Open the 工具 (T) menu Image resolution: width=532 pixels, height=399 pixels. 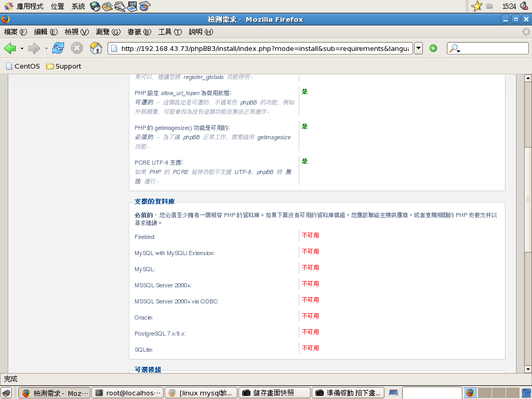pos(170,32)
